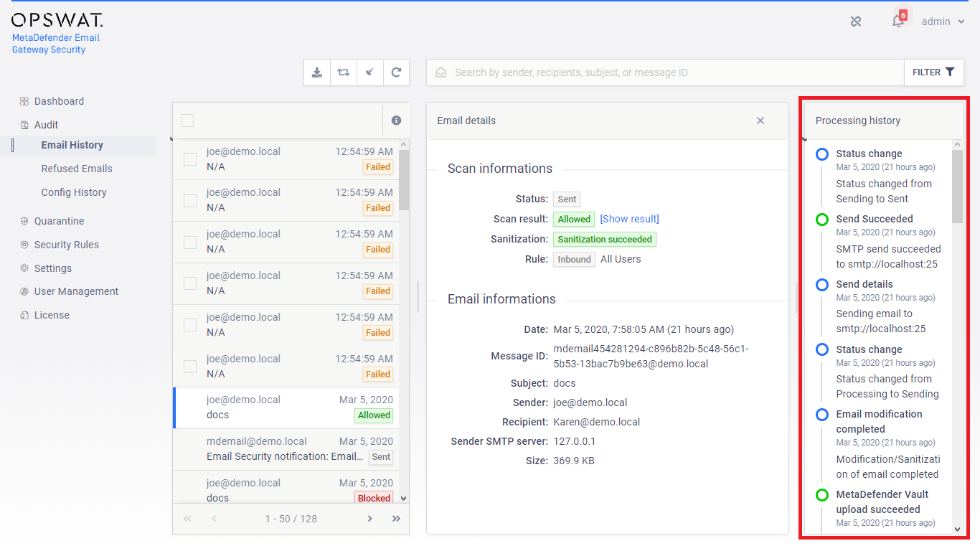The width and height of the screenshot is (980, 551).
Task: Click the envelope icon in the search field
Action: click(441, 72)
